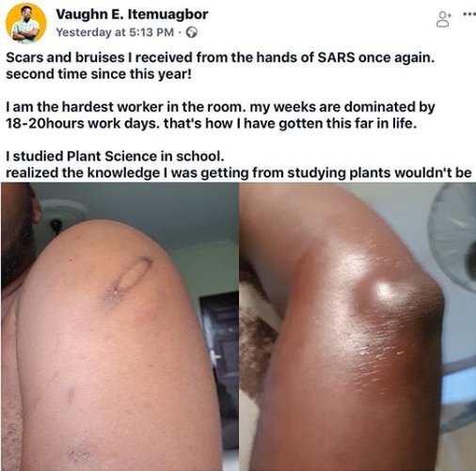This screenshot has width=476, height=471.
Task: Open the three-dot post options menu
Action: tap(469, 14)
